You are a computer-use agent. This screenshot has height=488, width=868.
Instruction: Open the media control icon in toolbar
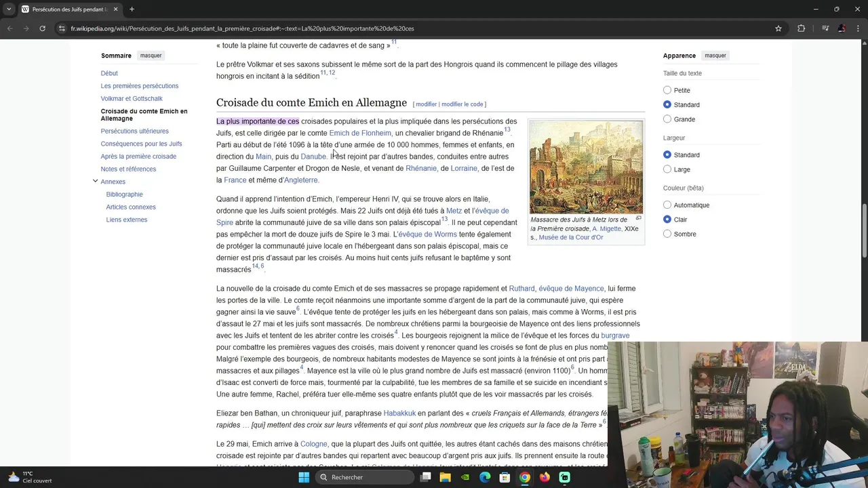coord(825,28)
